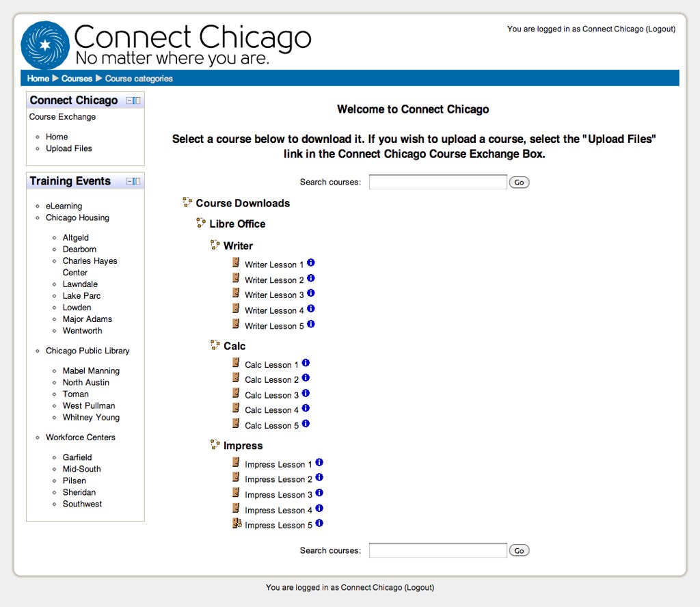700x607 pixels.
Task: Go to Courses in breadcrumb bar
Action: pyautogui.click(x=77, y=79)
